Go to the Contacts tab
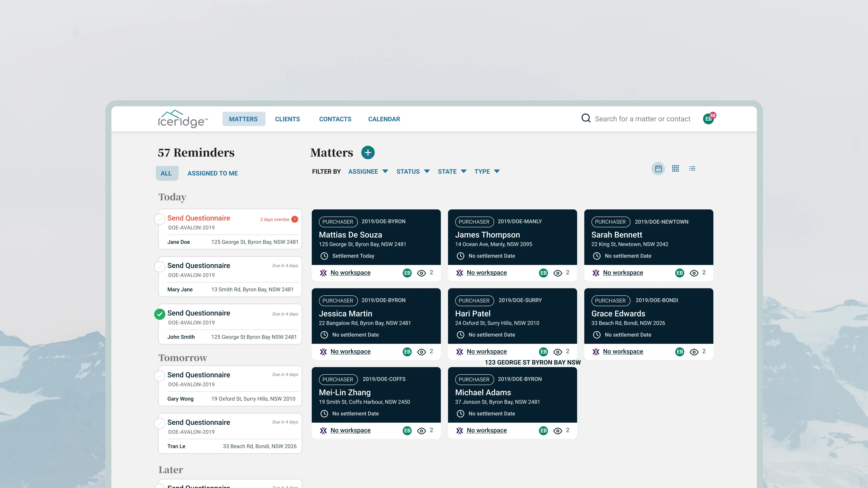 [x=335, y=119]
